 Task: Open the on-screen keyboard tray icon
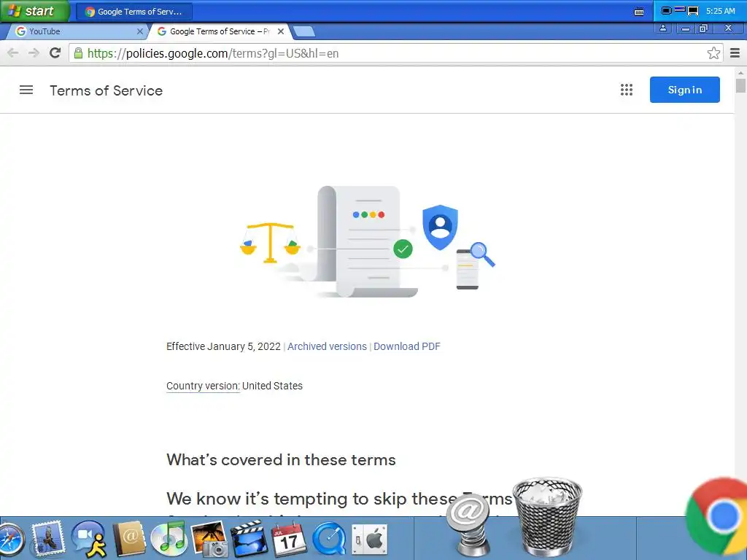click(639, 12)
